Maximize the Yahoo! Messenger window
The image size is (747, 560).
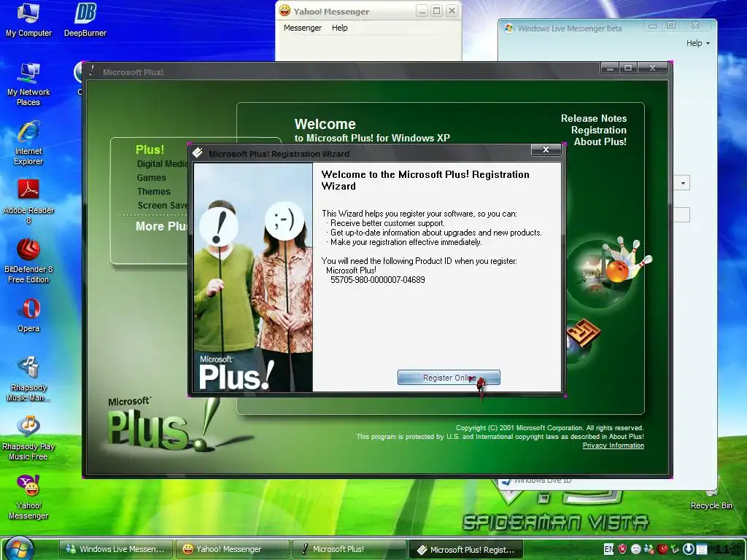(436, 10)
